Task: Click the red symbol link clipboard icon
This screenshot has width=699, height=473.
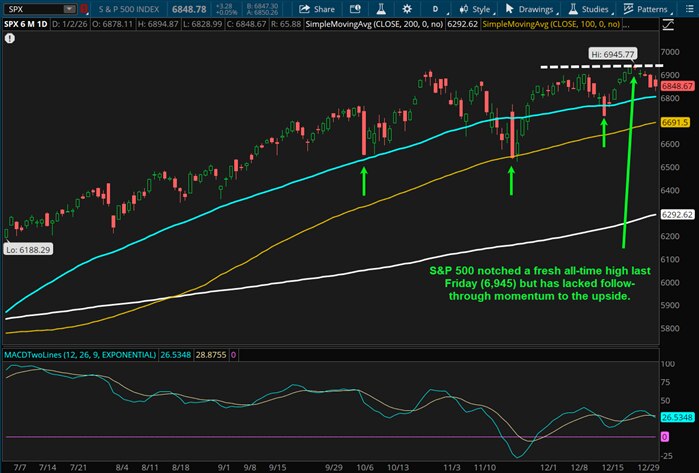Action: click(x=84, y=9)
